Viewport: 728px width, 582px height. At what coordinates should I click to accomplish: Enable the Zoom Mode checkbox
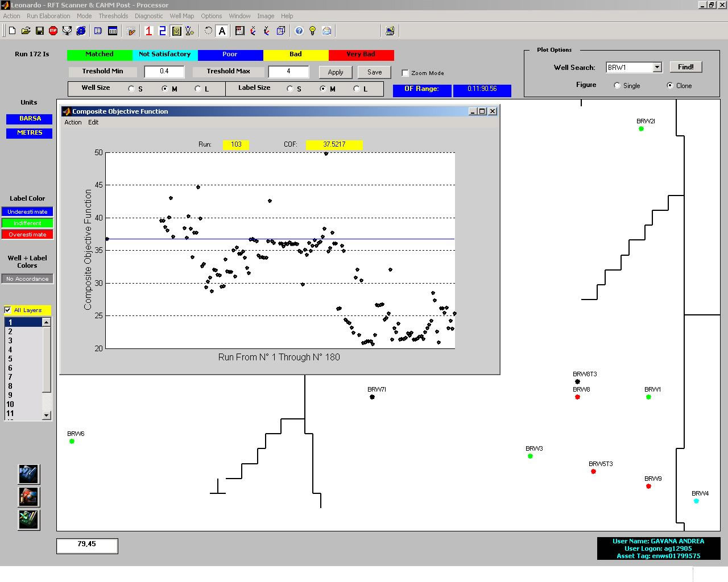tap(405, 73)
